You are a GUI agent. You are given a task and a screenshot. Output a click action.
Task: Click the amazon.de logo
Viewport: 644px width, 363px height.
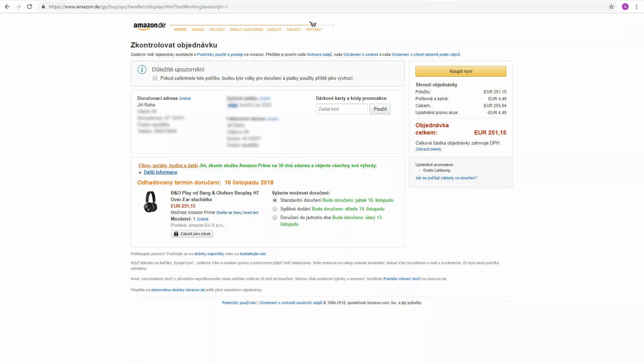coord(150,26)
